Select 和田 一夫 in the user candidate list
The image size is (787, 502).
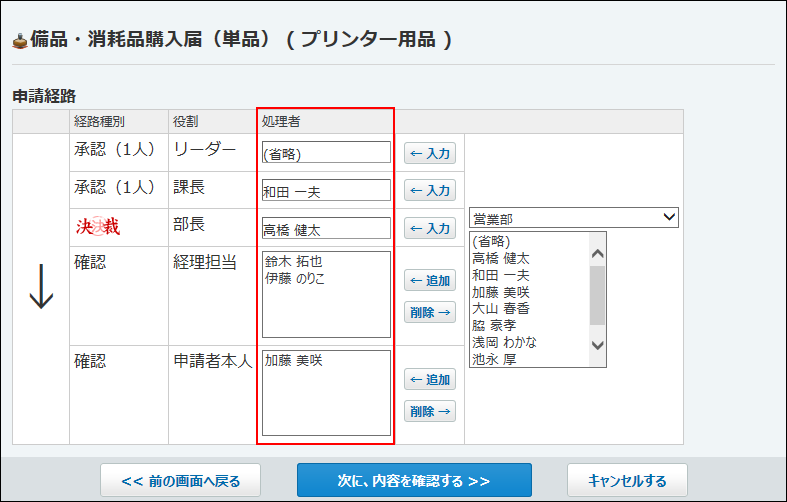pyautogui.click(x=501, y=275)
